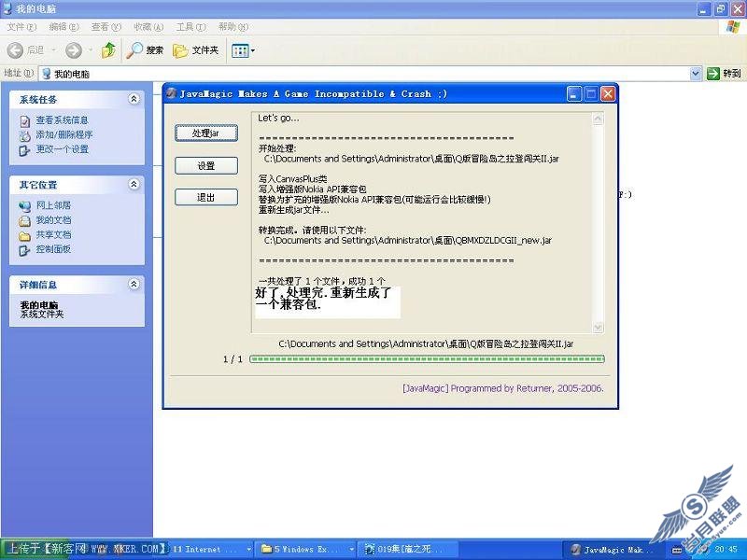Click the 控制面板 icon in other places

pyautogui.click(x=25, y=250)
